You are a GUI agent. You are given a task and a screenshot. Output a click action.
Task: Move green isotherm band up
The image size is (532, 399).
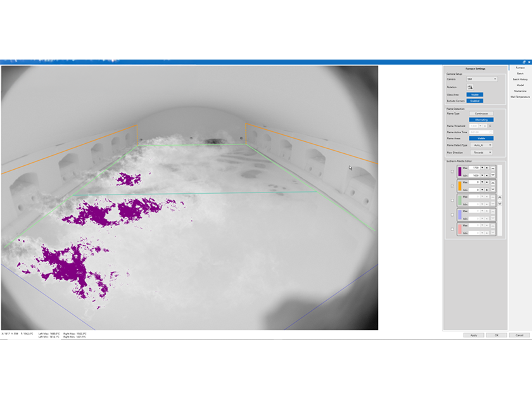click(x=493, y=198)
